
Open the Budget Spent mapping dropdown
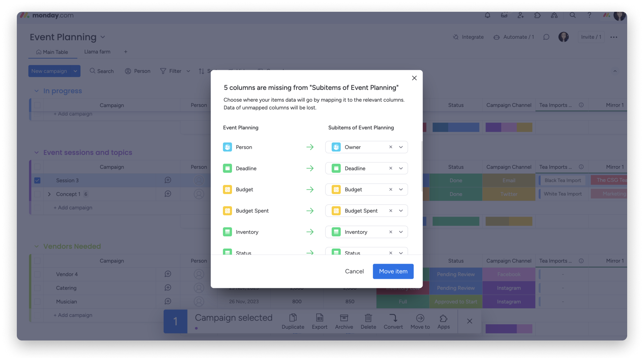(x=401, y=211)
